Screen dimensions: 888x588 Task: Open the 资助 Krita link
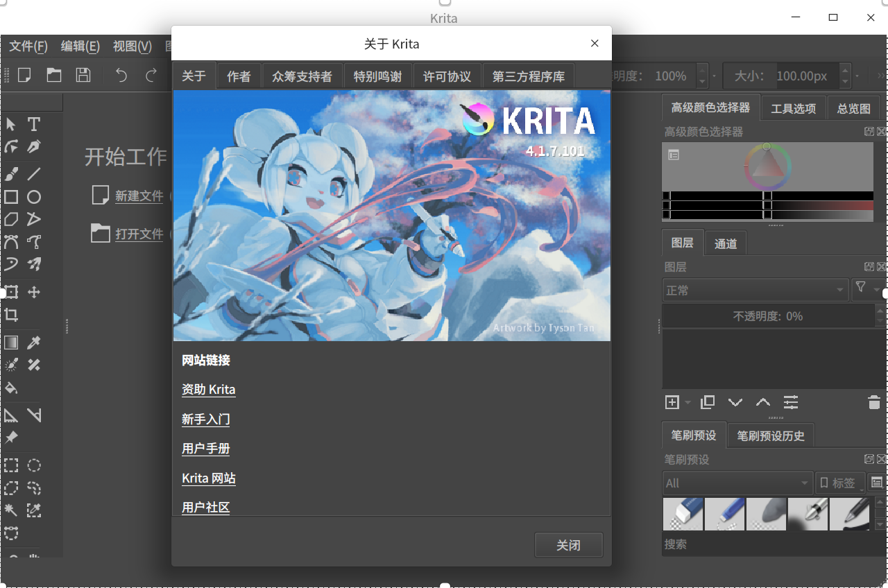209,390
